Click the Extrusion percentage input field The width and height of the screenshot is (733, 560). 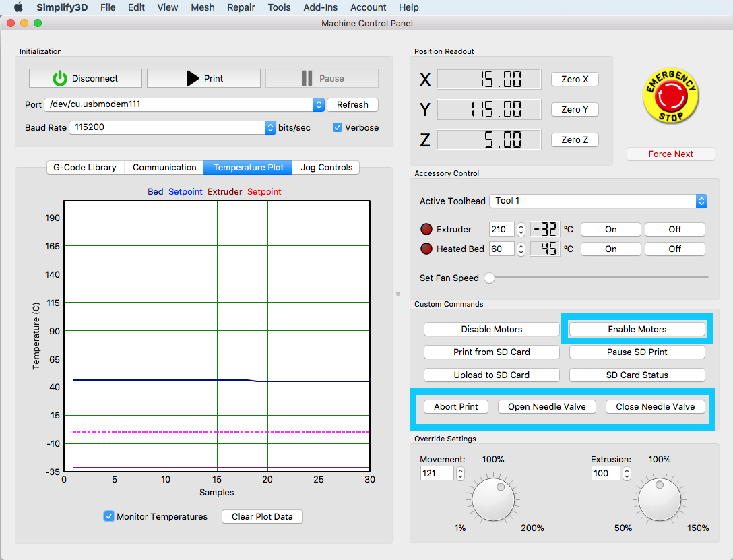(606, 474)
